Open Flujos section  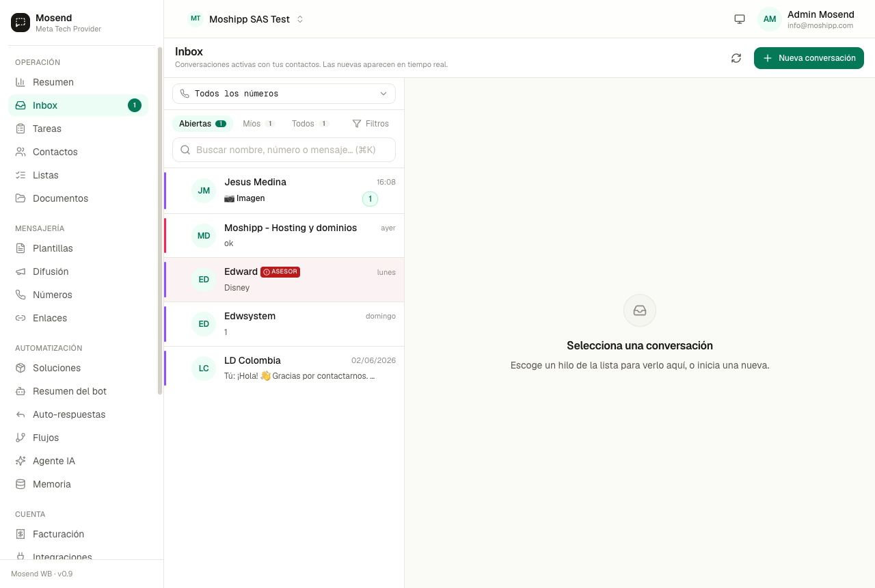point(78,438)
